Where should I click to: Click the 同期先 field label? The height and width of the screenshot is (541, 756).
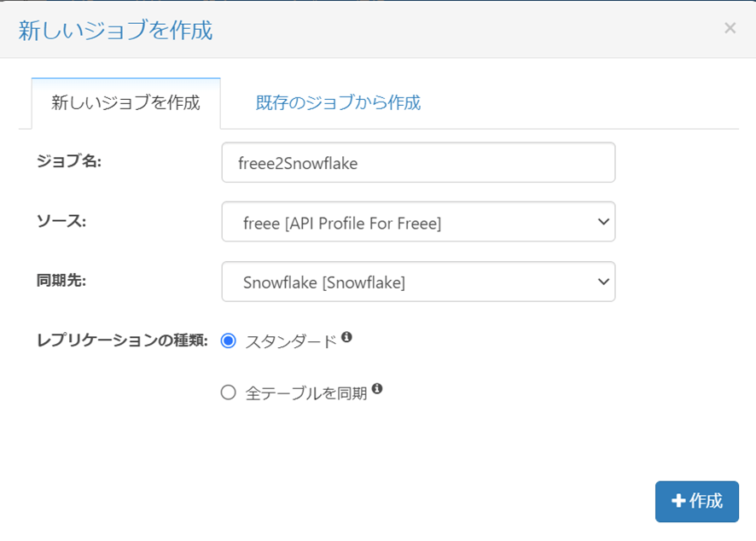tap(62, 280)
